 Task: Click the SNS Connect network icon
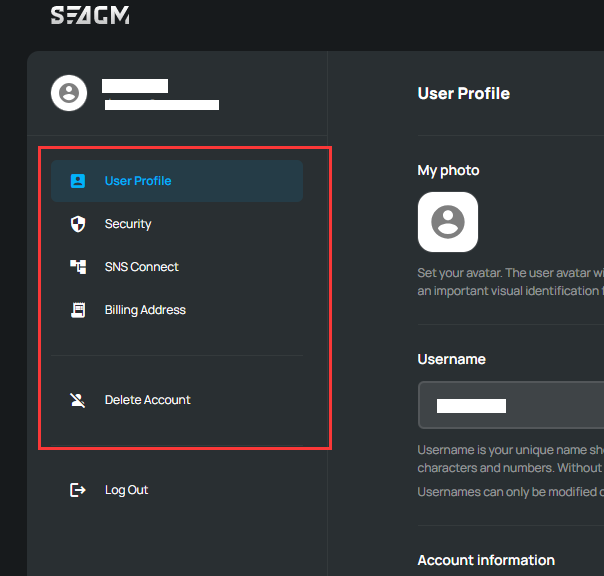coord(78,267)
